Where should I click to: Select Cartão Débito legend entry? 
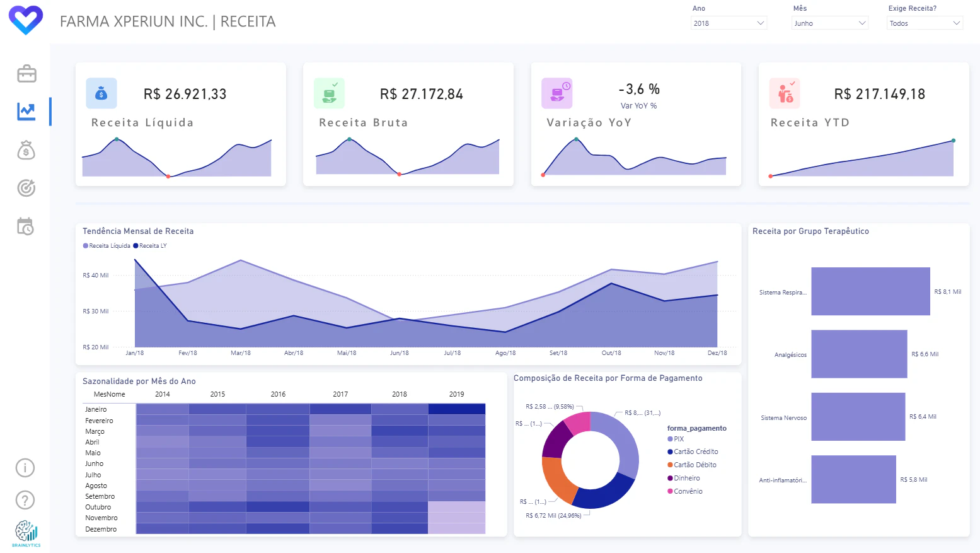click(x=692, y=465)
